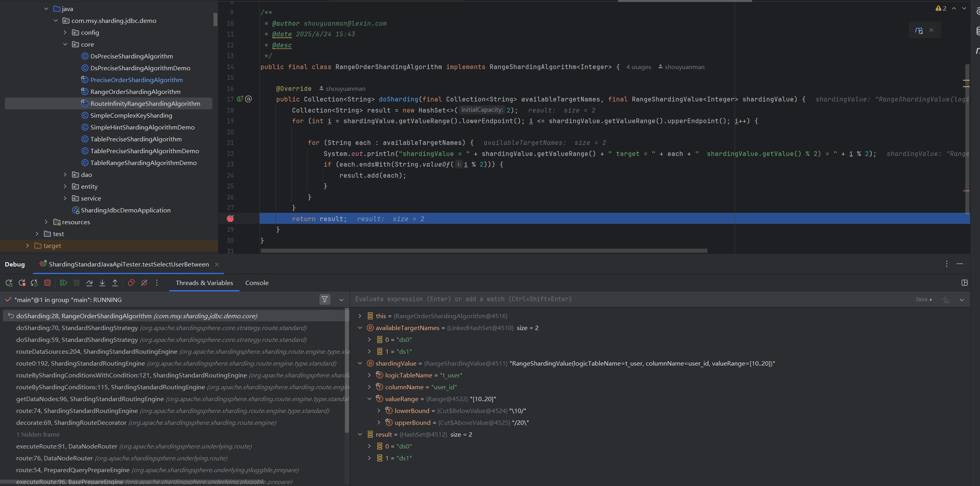Viewport: 980px width, 486px height.
Task: Click the editor horizontal scrollbar
Action: click(x=484, y=251)
